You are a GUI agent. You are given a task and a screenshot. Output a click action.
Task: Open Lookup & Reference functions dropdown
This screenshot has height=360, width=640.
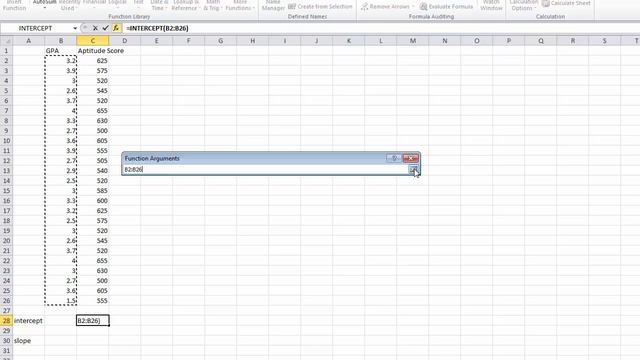point(185,5)
